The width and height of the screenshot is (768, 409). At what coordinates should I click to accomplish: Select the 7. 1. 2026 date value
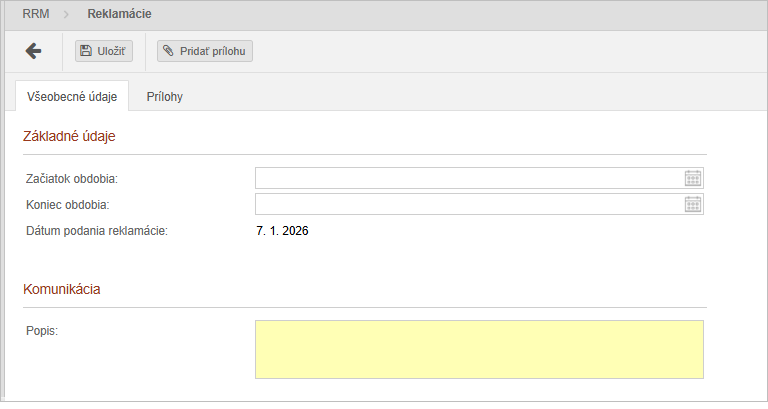(282, 232)
